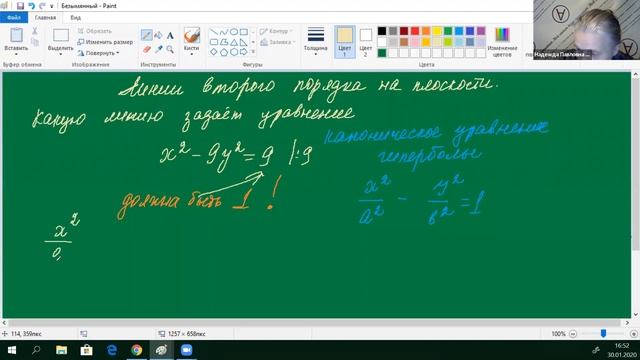This screenshot has height=360, width=640.
Task: Open Google Chrome from the taskbar
Action: pyautogui.click(x=136, y=350)
